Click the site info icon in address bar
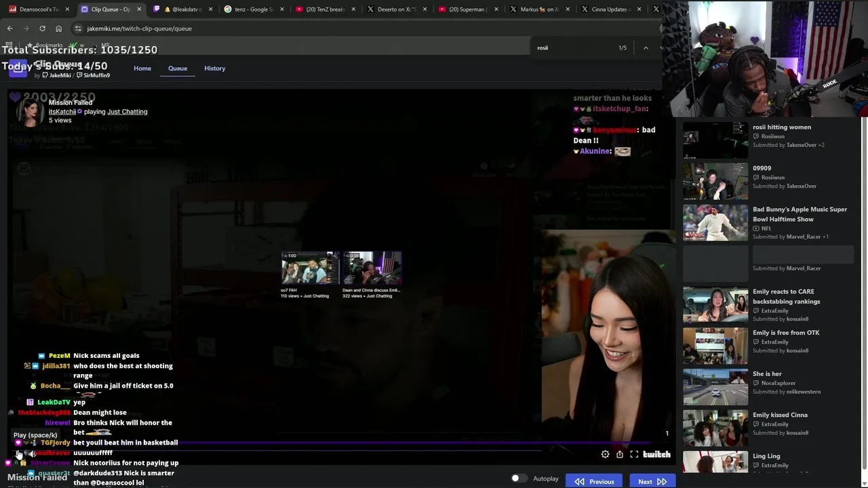 78,28
